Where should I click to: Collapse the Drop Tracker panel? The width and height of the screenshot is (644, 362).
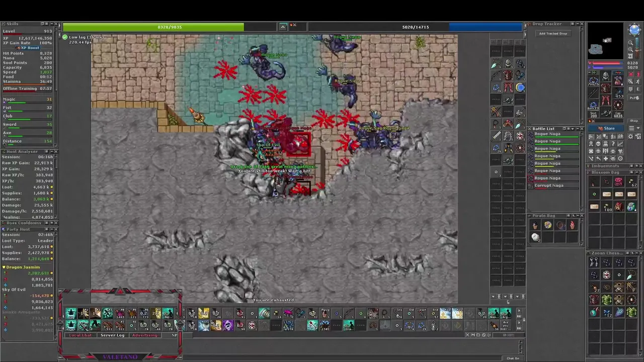(x=577, y=24)
